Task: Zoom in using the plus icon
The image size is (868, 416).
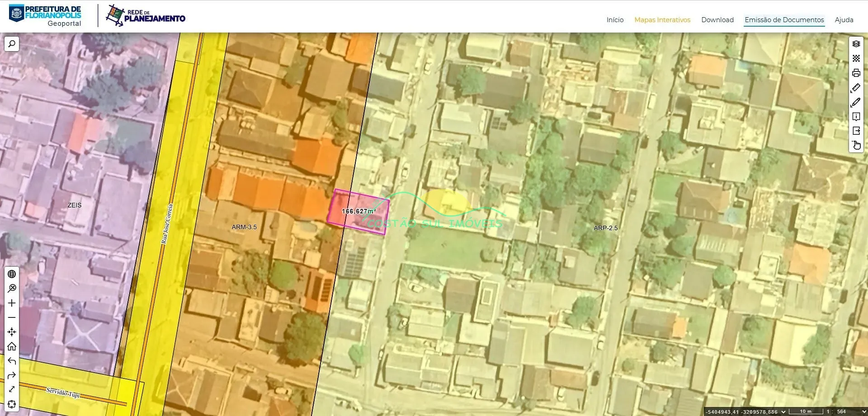Action: click(x=12, y=303)
